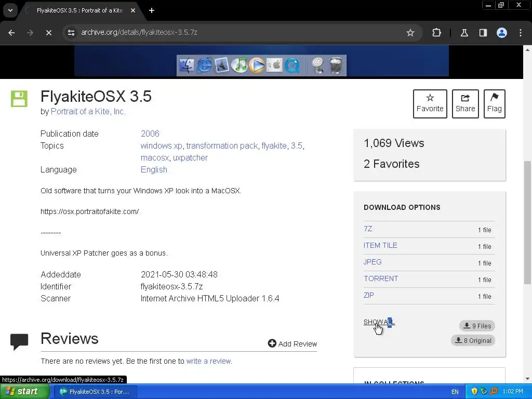Open the transformation pack topic
The width and height of the screenshot is (532, 399).
pos(222,146)
